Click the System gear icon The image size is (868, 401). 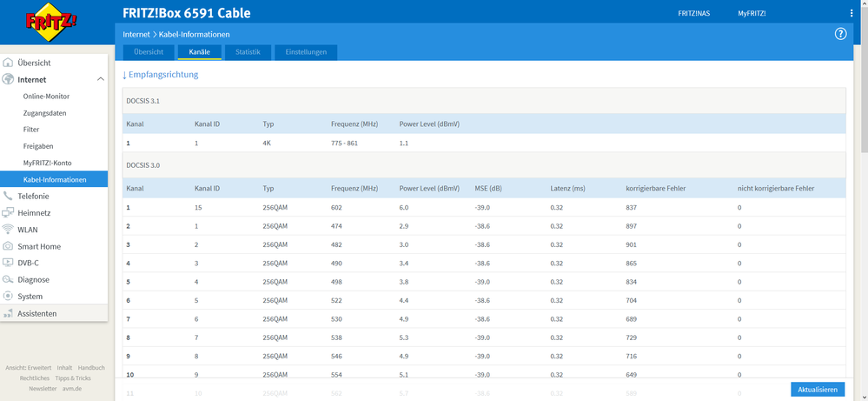click(x=8, y=297)
